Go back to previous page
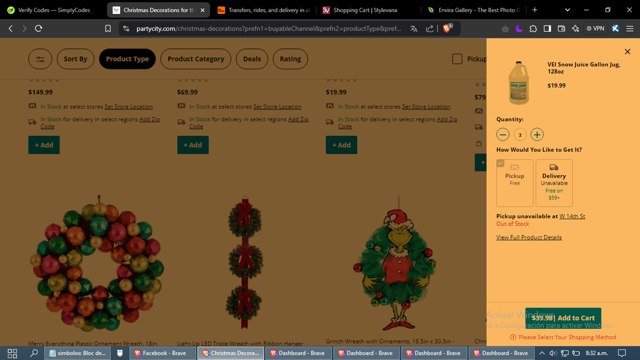 pyautogui.click(x=11, y=29)
